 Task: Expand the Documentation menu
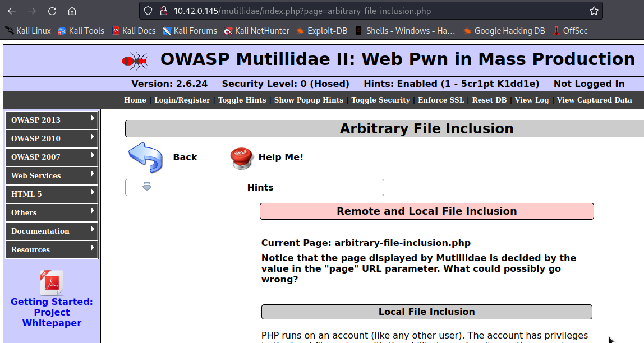pos(52,231)
